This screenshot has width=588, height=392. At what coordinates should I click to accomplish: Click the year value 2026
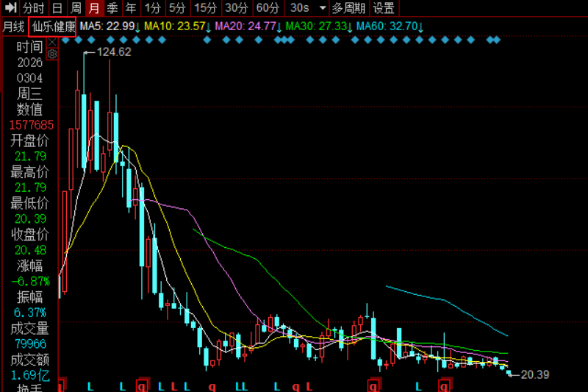click(29, 63)
